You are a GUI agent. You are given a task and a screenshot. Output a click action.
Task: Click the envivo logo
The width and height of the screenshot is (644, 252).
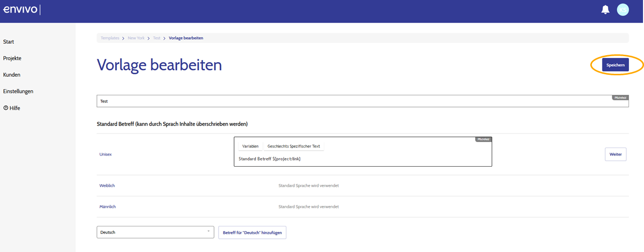coord(20,10)
